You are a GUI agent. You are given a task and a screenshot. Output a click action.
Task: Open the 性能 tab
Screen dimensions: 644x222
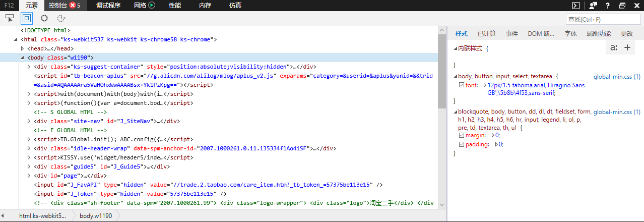(175, 6)
